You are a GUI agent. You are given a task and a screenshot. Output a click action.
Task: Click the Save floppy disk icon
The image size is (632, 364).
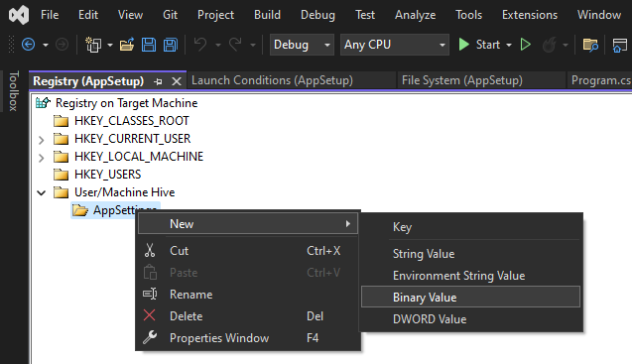[x=149, y=45]
